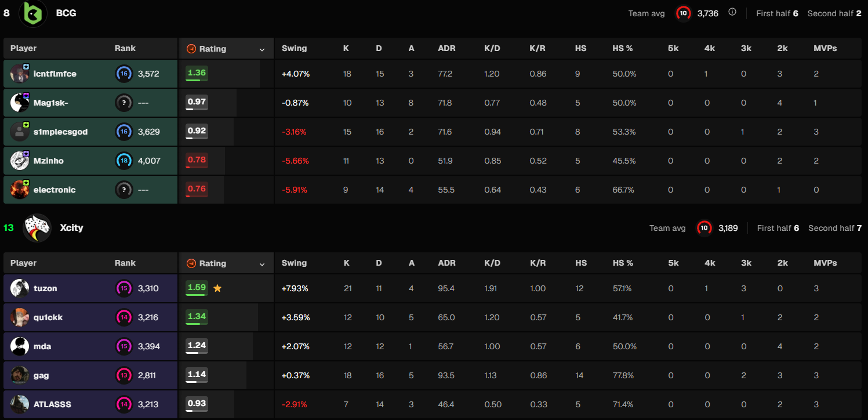Viewport: 868px width, 420px height.
Task: Sort BCG table by ADR column header
Action: coord(446,49)
